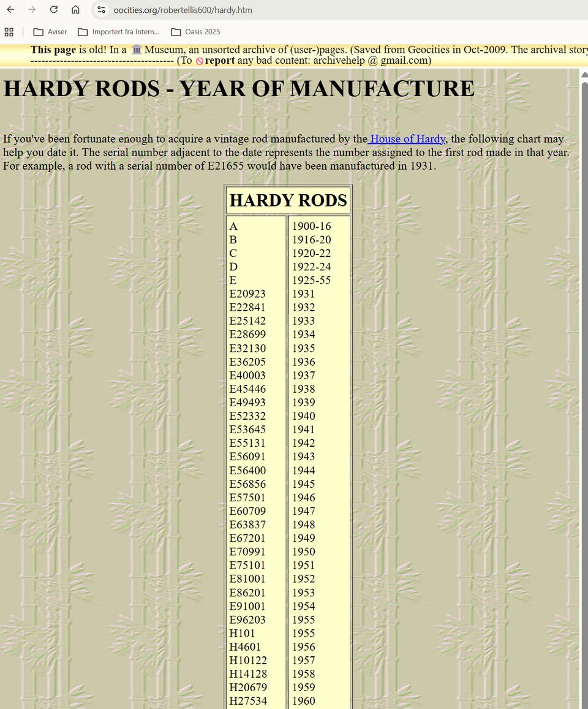This screenshot has width=588, height=709.
Task: Click the date range 1920-22
Action: 311,253
